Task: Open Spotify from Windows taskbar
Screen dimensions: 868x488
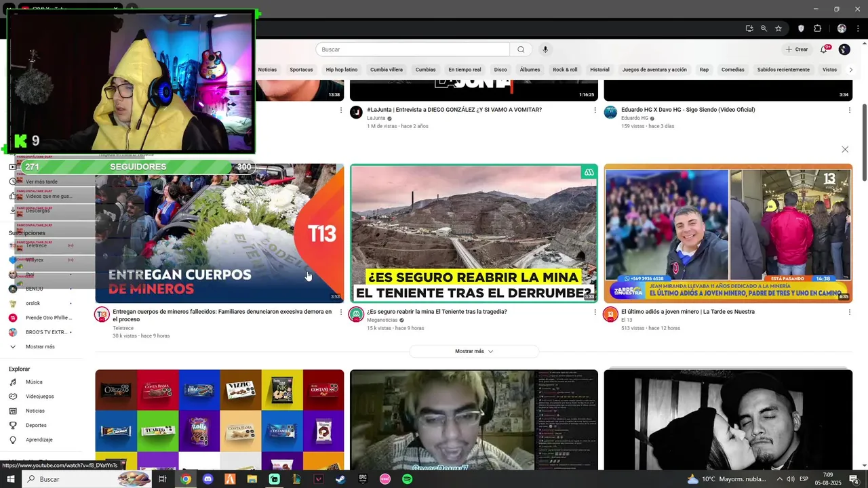Action: tap(407, 479)
